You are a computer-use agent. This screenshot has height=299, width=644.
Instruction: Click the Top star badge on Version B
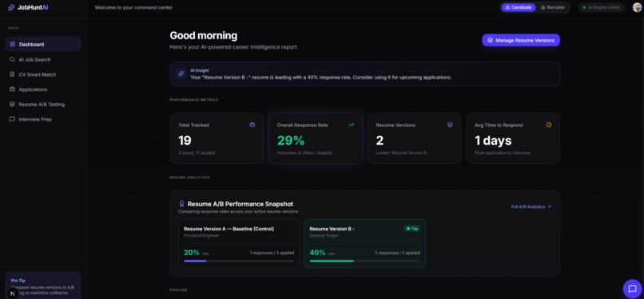tap(412, 229)
